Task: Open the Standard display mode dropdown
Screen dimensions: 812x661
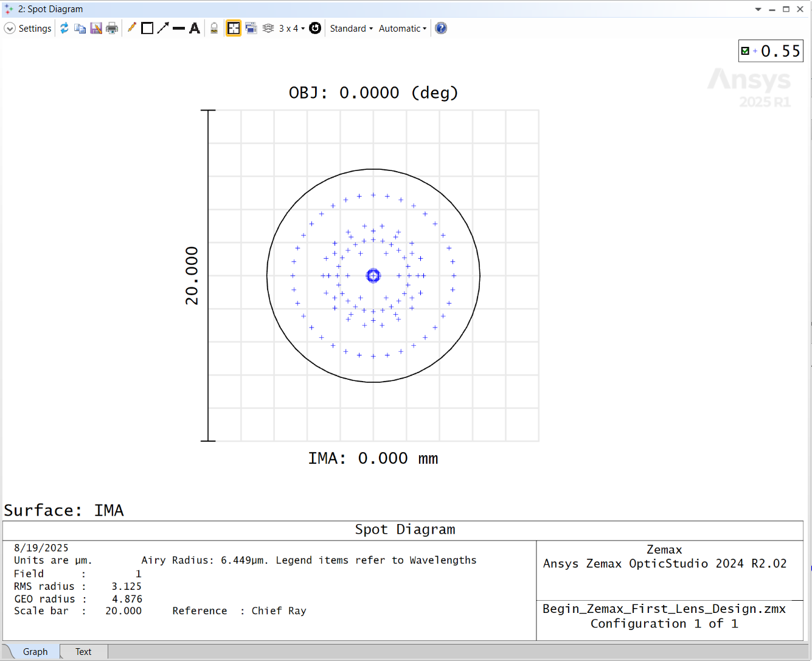Action: coord(351,28)
